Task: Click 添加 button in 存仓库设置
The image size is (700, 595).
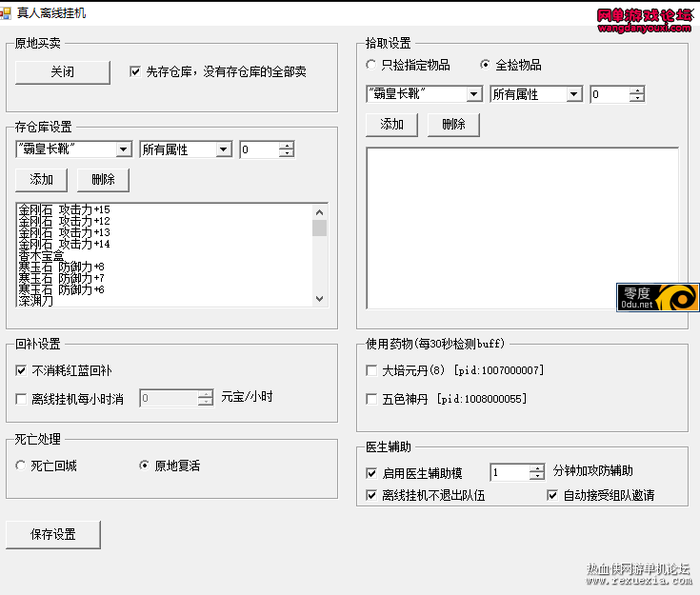Action: (41, 180)
